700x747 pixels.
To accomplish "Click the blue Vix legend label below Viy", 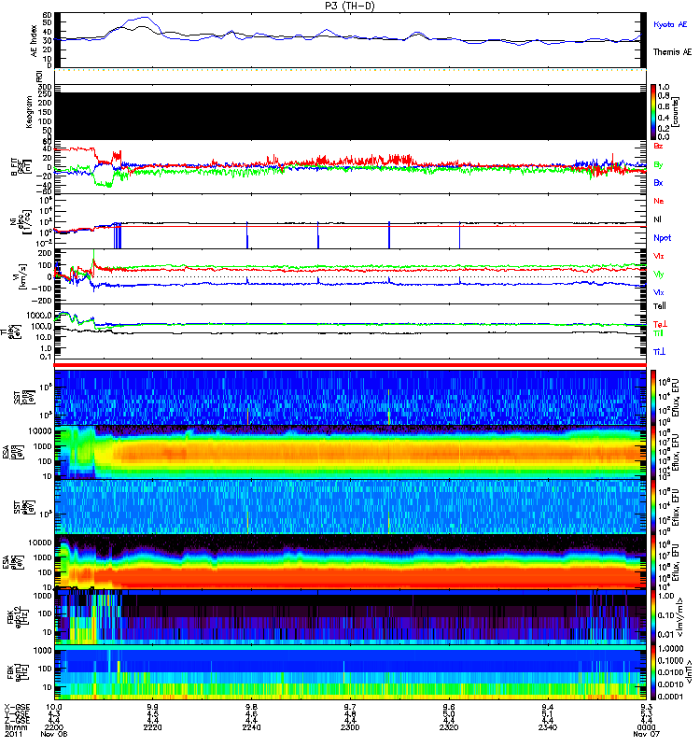I will click(658, 292).
